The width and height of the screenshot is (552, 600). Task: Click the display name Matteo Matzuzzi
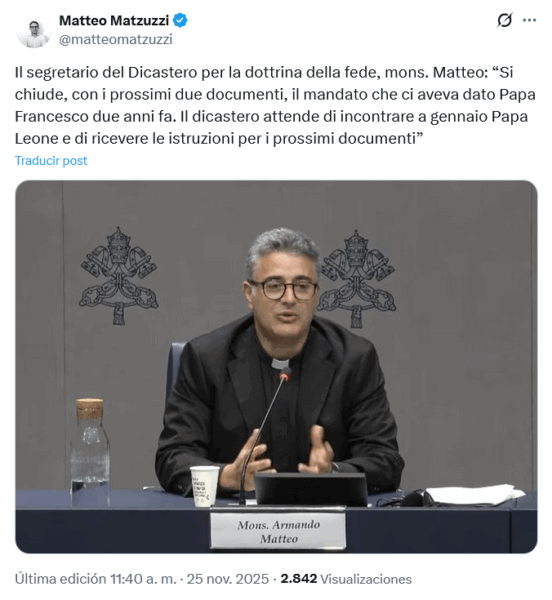click(114, 20)
